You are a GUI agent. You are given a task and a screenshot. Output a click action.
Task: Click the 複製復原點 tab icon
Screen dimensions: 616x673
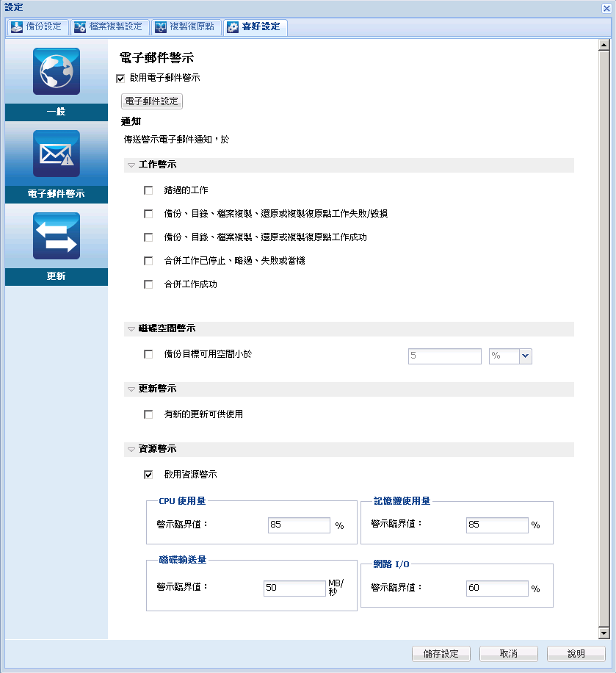tap(161, 27)
